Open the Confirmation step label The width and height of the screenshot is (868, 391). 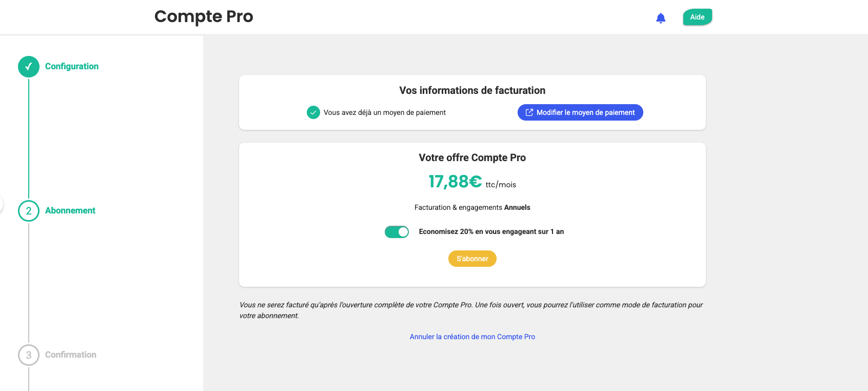(x=71, y=355)
